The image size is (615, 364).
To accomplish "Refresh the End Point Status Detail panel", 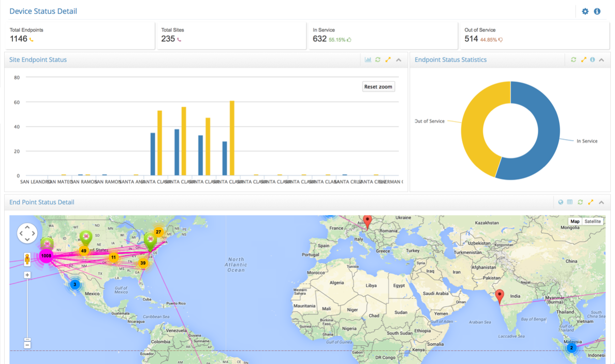I will pyautogui.click(x=580, y=202).
